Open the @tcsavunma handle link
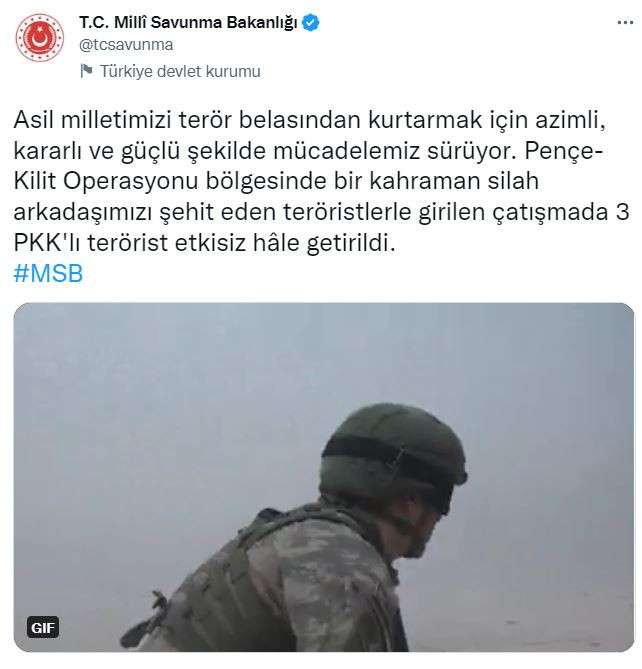This screenshot has width=642, height=669. (126, 45)
